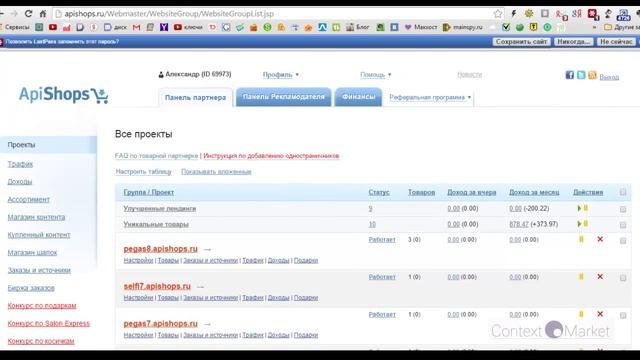Click the 'Показывать вложенные' link
Screen dimensions: 640x360
click(x=216, y=172)
